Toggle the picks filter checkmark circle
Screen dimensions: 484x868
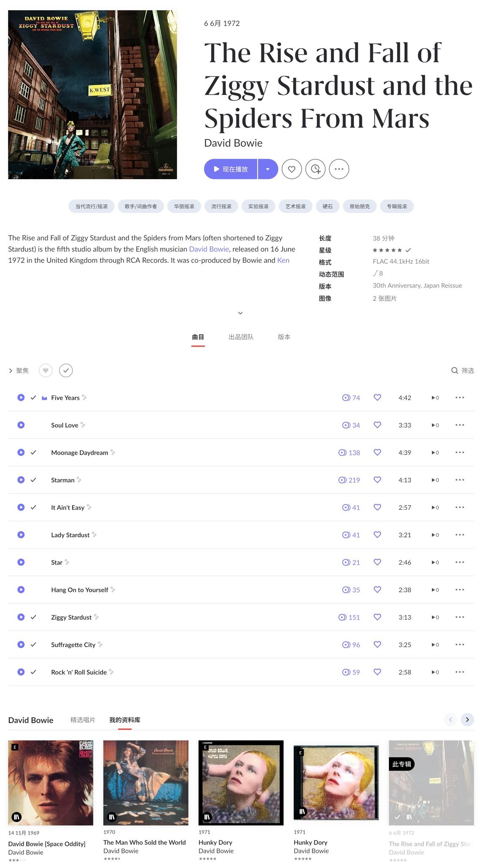point(66,370)
